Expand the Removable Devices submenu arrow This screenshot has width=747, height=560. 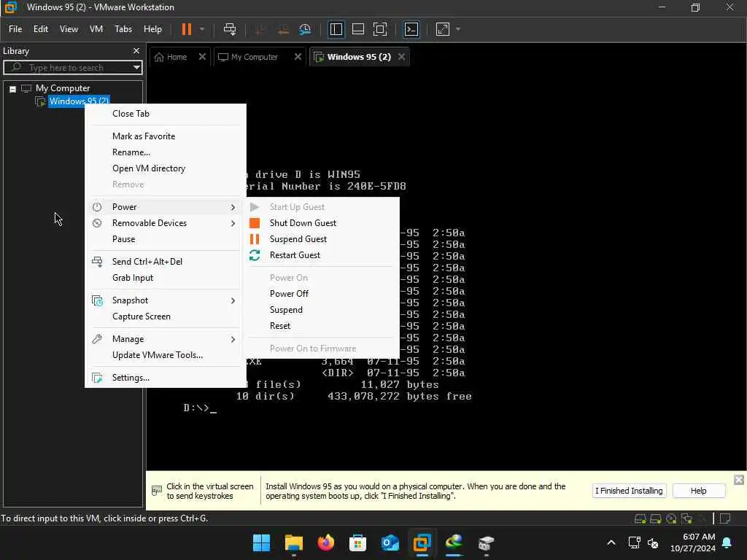(x=233, y=223)
